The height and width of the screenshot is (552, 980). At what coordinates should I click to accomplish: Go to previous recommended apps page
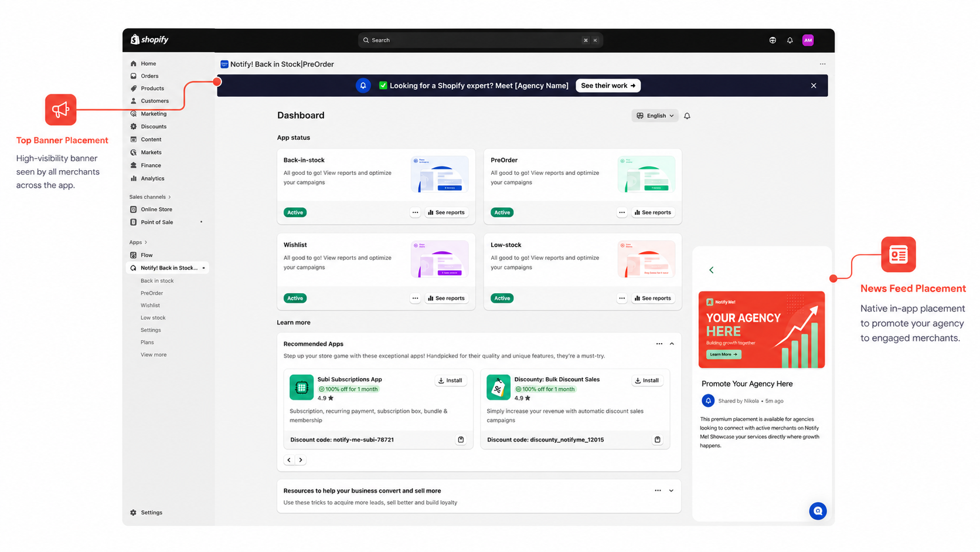pos(289,460)
